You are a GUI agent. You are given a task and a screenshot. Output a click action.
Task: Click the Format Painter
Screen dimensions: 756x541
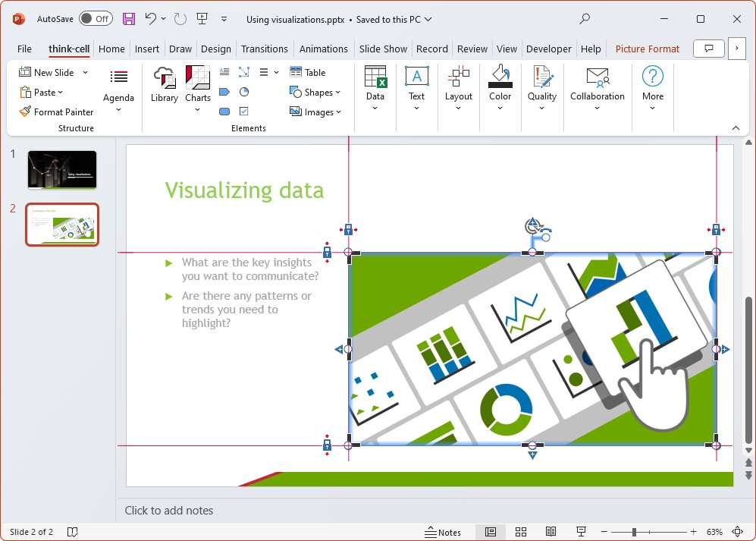coord(56,112)
